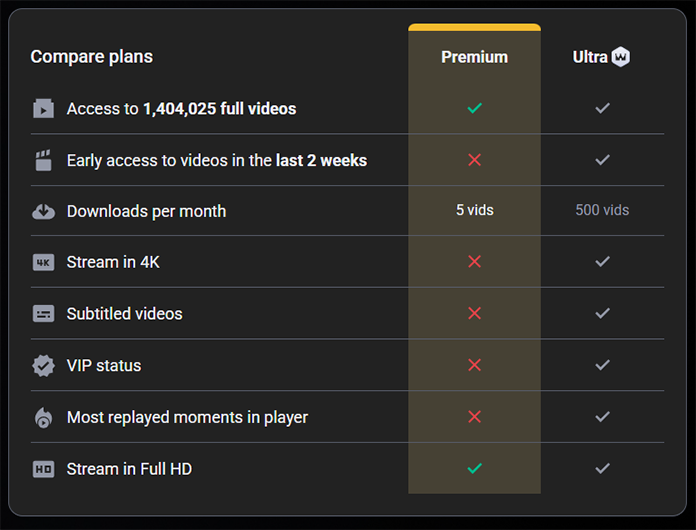Click the 4K stream icon
This screenshot has width=696, height=530.
43,262
